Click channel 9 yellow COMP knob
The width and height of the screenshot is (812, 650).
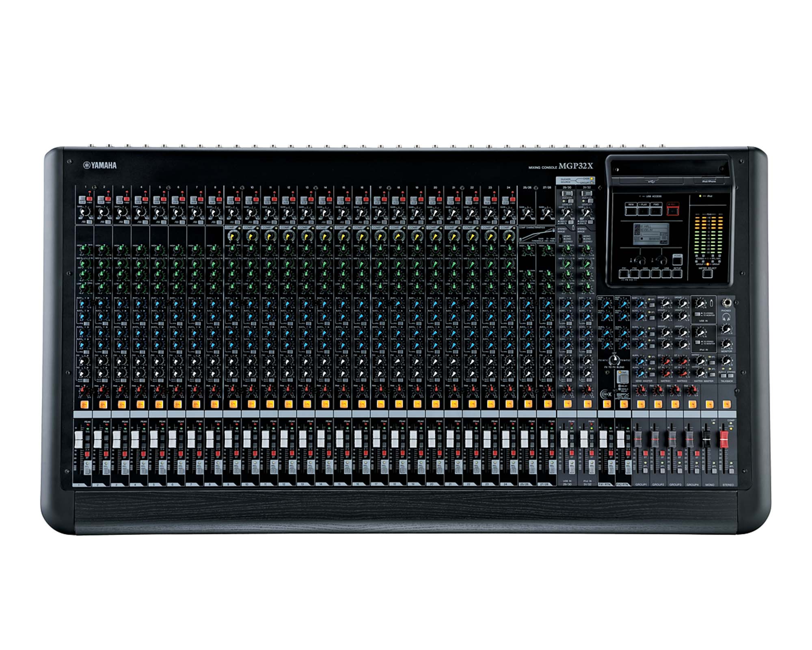[x=233, y=236]
